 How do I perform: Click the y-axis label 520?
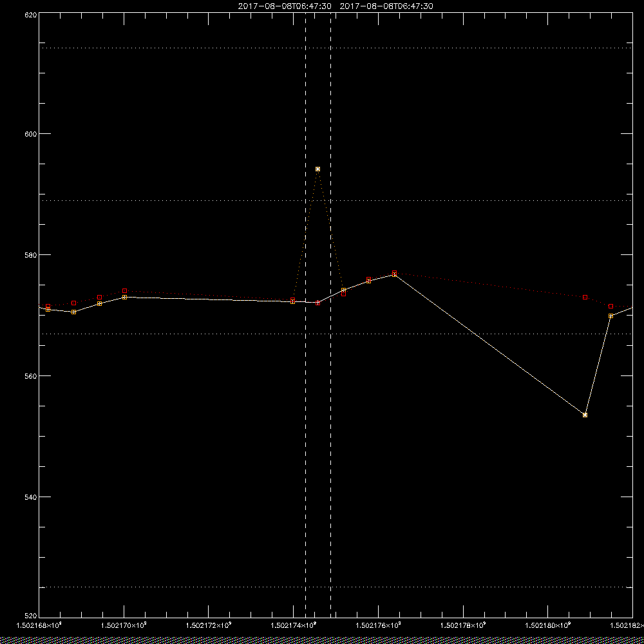click(x=31, y=616)
